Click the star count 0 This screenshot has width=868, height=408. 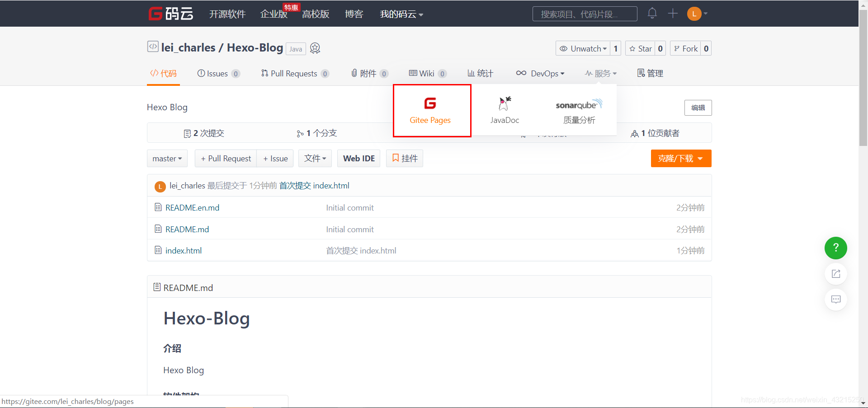660,48
